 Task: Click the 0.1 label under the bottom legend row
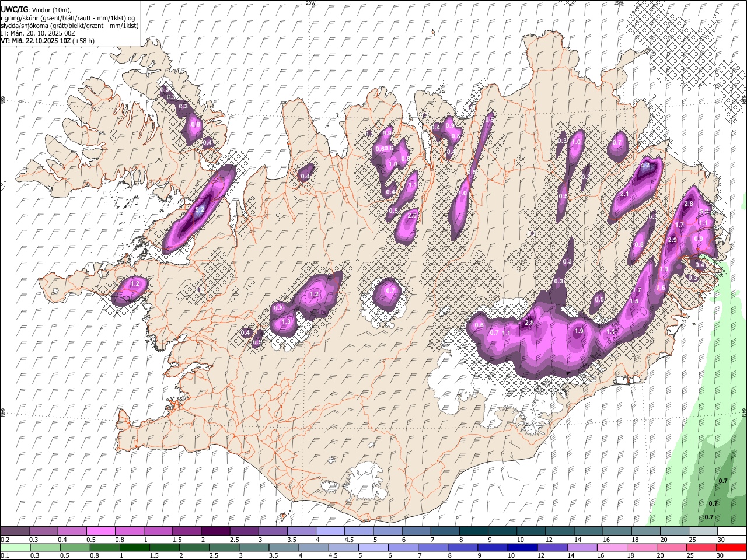pos(5,556)
